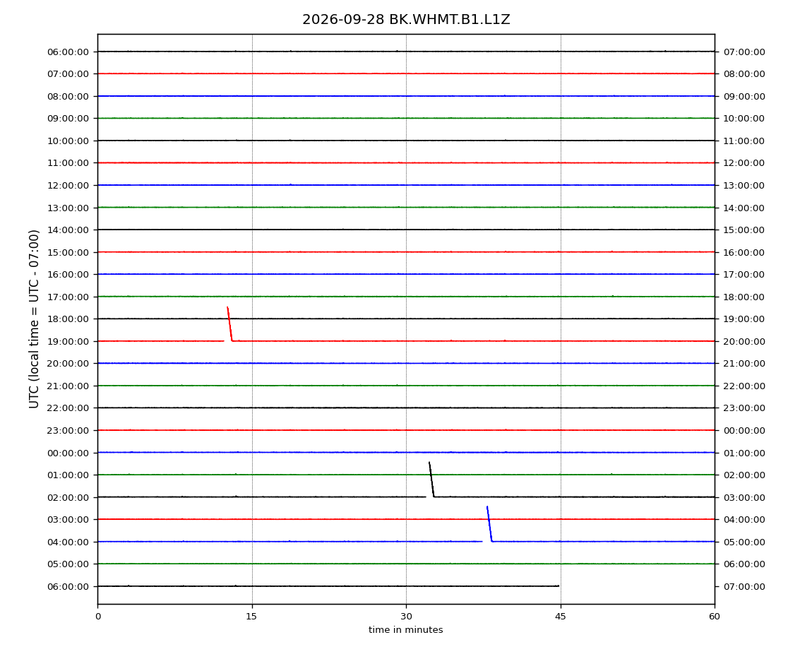Image resolution: width=812 pixels, height=671 pixels.
Task: Click the left 23:00:00 time label
Action: pos(68,431)
